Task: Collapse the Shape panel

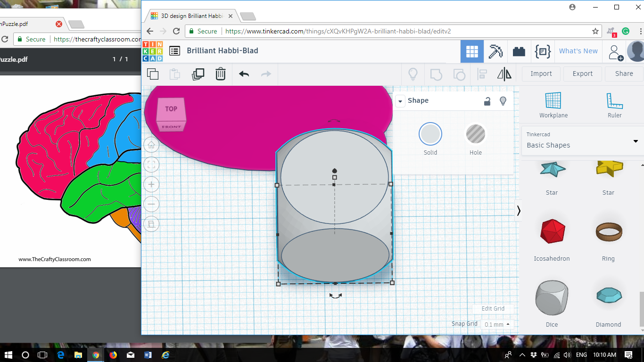Action: pyautogui.click(x=400, y=101)
